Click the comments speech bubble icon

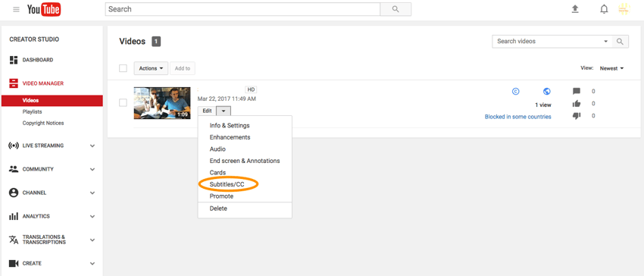[x=577, y=91]
